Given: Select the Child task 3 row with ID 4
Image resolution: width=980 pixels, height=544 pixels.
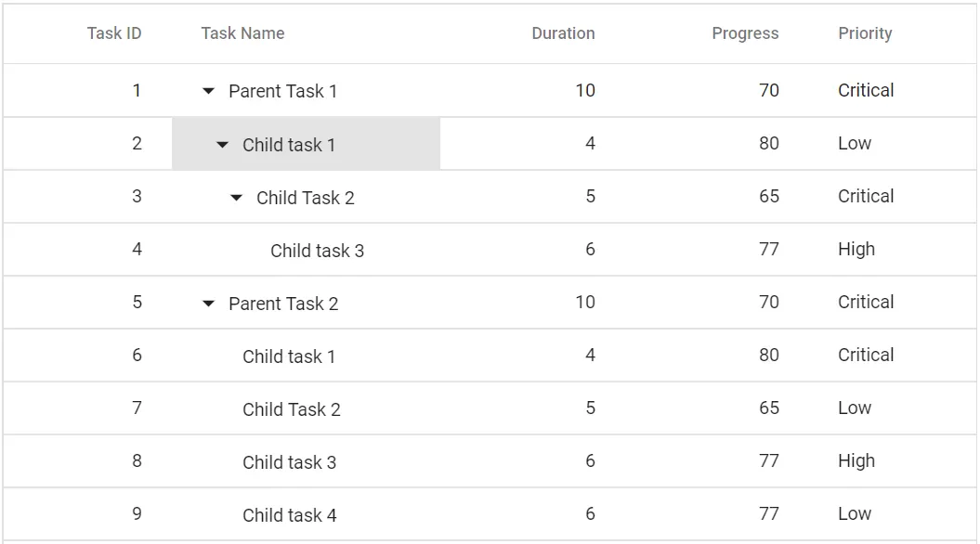Looking at the screenshot, I should point(317,250).
